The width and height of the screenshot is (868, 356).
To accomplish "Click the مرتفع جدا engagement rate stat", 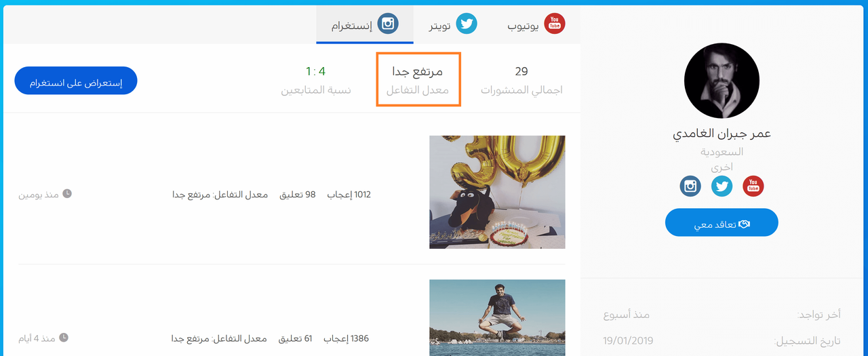I will pos(418,80).
